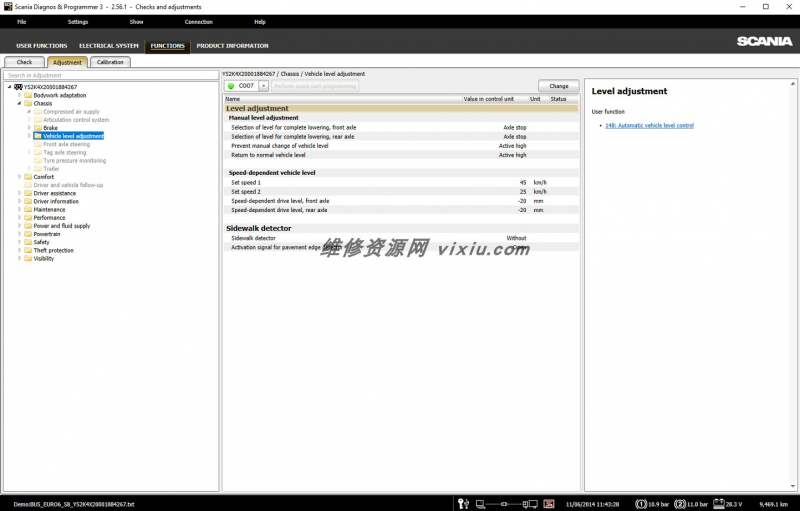Collapse the Chassis node
Image resolution: width=800 pixels, height=511 pixels.
tap(19, 104)
